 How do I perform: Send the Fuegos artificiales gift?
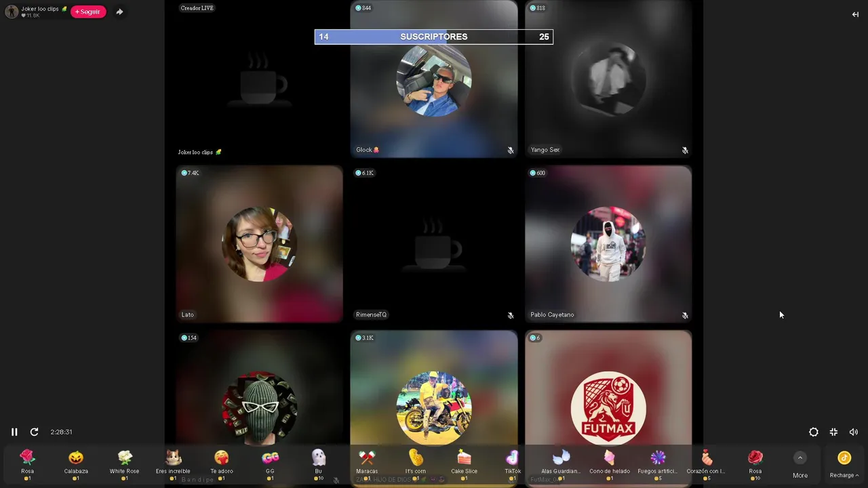coord(658,465)
